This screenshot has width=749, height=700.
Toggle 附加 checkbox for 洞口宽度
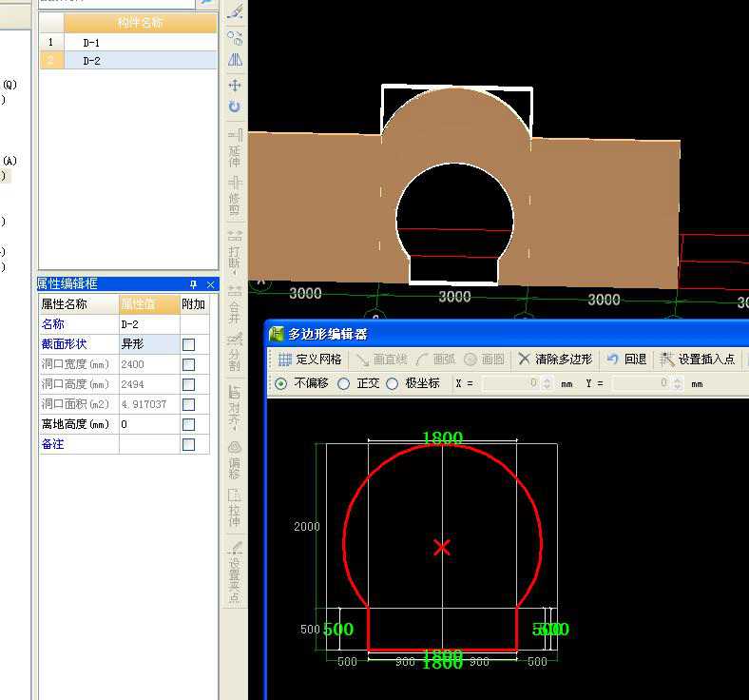(x=189, y=364)
